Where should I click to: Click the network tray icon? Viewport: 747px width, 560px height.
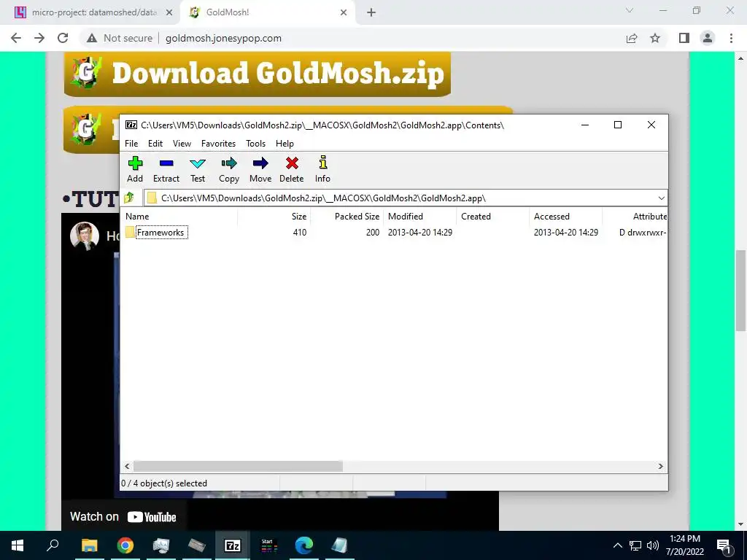click(x=635, y=545)
